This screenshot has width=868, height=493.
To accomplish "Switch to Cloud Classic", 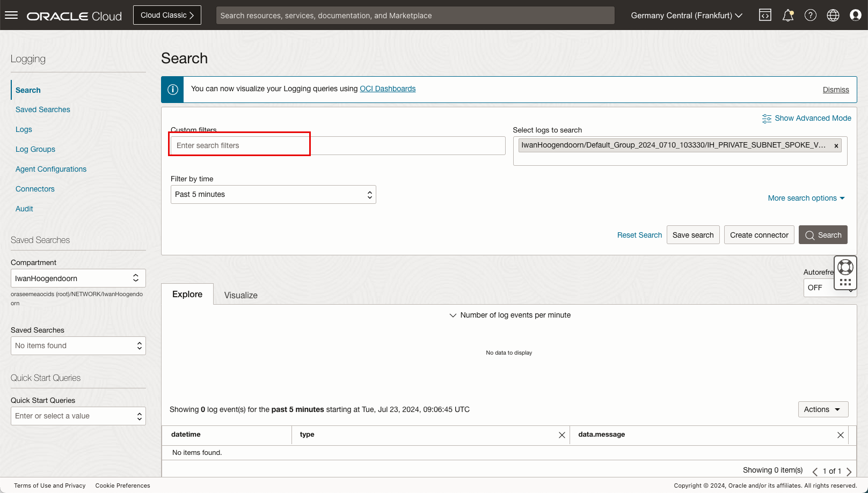I will [x=167, y=15].
